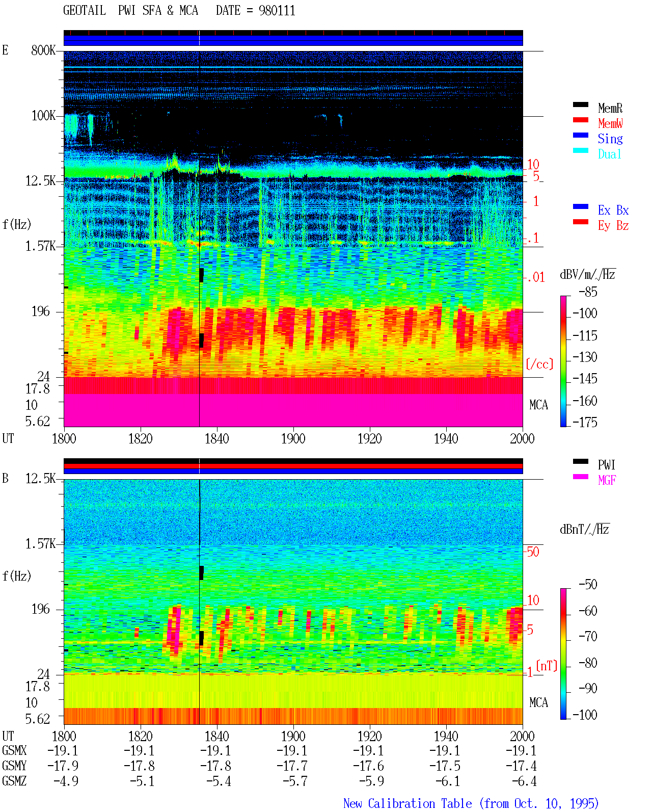Click the GSMY value -17.6
The height and width of the screenshot is (812, 652).
[x=368, y=766]
